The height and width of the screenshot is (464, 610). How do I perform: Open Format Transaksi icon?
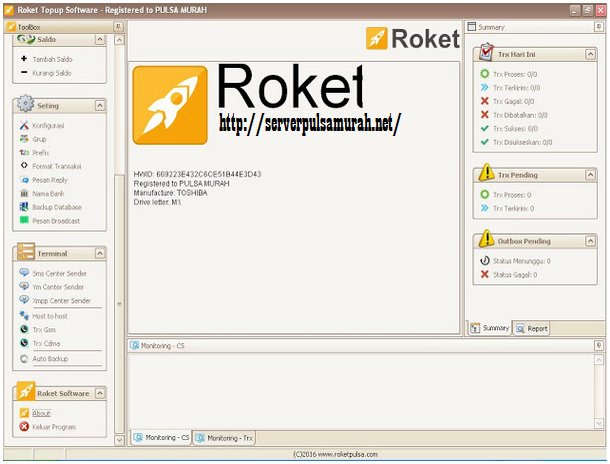[24, 166]
